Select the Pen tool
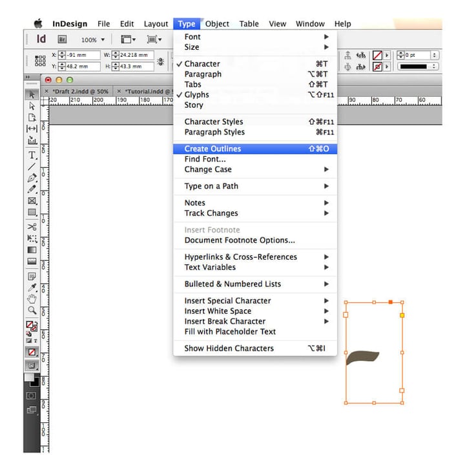This screenshot has height=476, width=465. click(32, 178)
